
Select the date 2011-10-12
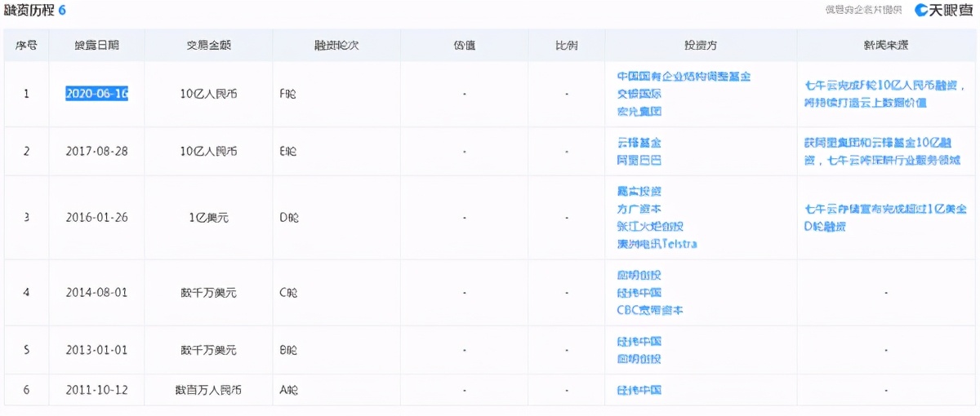96,390
